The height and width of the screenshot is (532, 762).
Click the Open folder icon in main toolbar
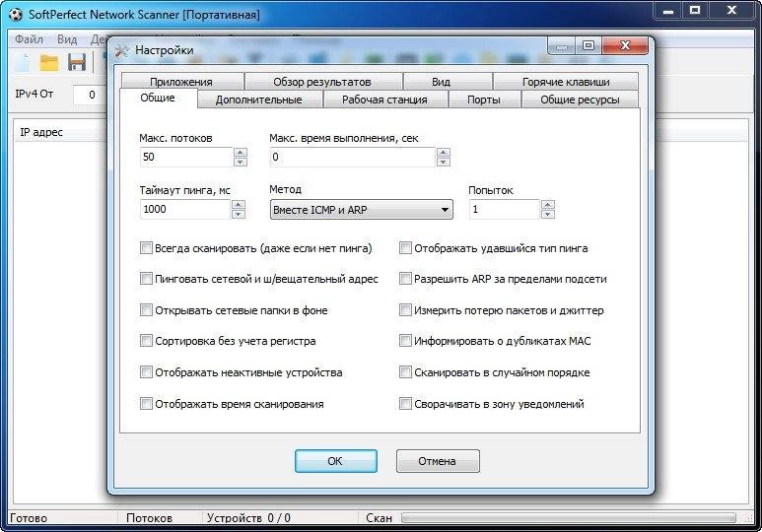(49, 63)
